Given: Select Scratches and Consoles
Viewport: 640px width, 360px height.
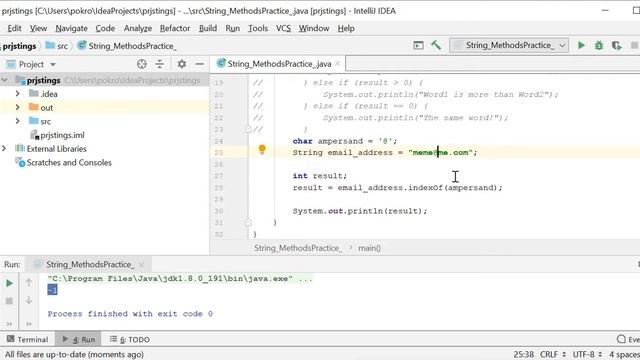Looking at the screenshot, I should pyautogui.click(x=69, y=162).
